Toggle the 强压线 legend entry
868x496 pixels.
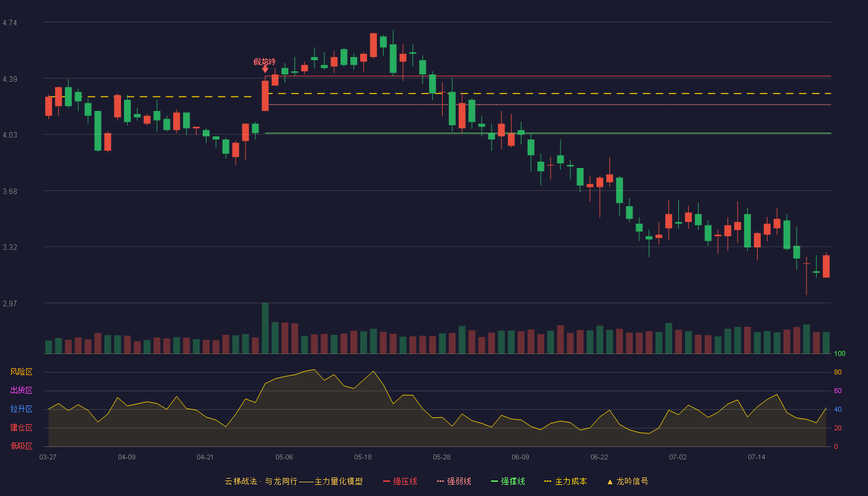(400, 481)
